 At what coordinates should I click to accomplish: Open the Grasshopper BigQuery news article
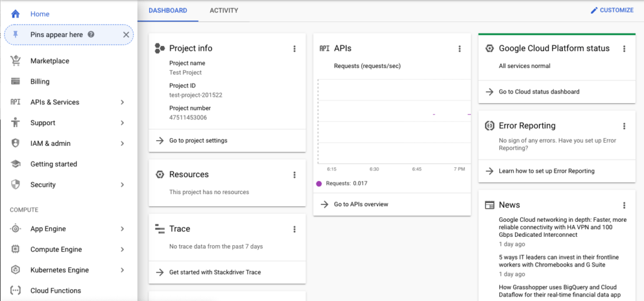[560, 291]
